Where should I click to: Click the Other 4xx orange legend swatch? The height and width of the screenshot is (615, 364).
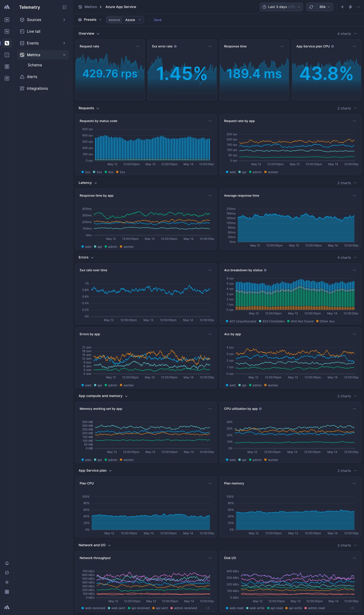pyautogui.click(x=317, y=321)
